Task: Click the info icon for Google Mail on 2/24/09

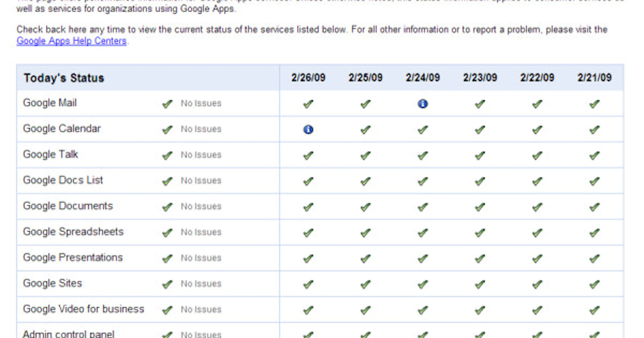Action: pos(423,104)
